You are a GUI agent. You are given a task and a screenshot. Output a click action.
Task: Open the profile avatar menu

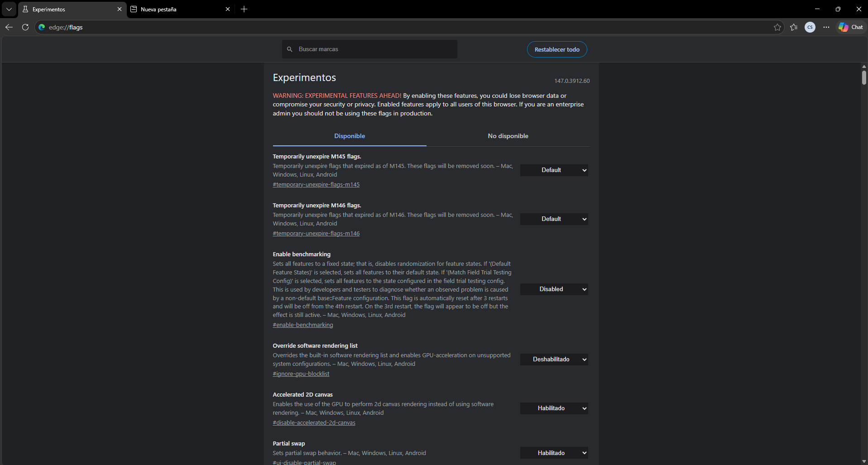pos(810,27)
